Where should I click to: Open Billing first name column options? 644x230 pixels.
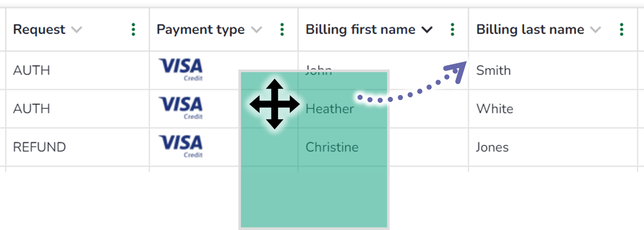click(453, 30)
